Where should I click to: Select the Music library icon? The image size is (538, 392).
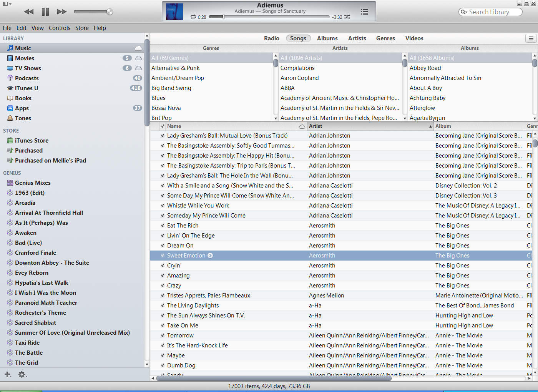(10, 48)
